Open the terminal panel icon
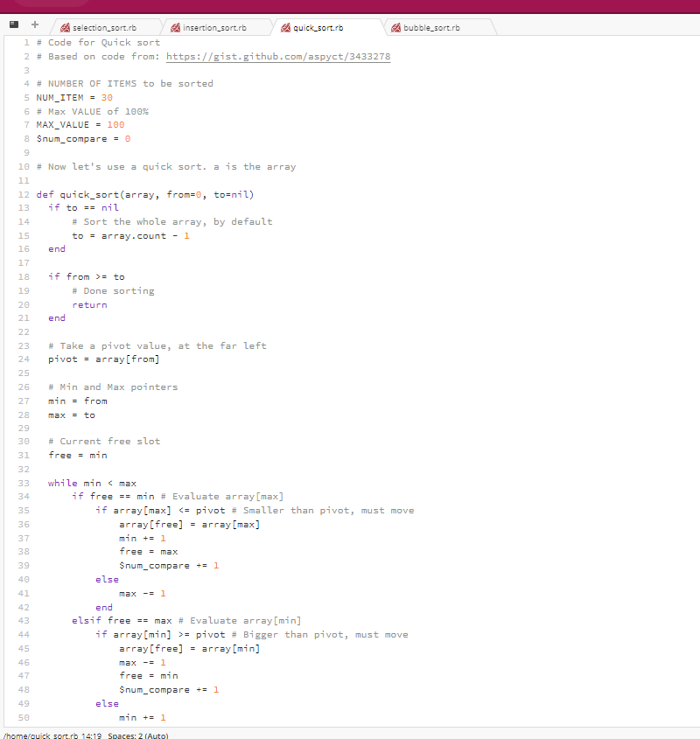This screenshot has height=739, width=700. pyautogui.click(x=14, y=24)
